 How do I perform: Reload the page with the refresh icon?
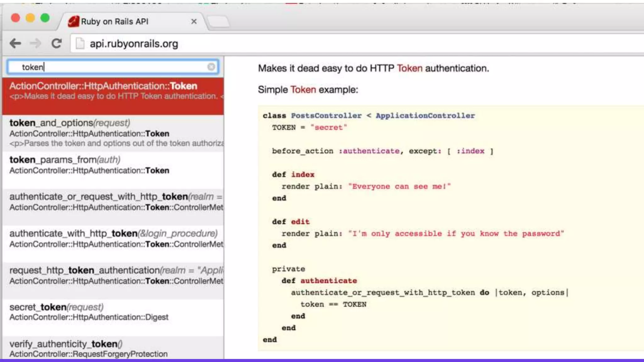[57, 43]
